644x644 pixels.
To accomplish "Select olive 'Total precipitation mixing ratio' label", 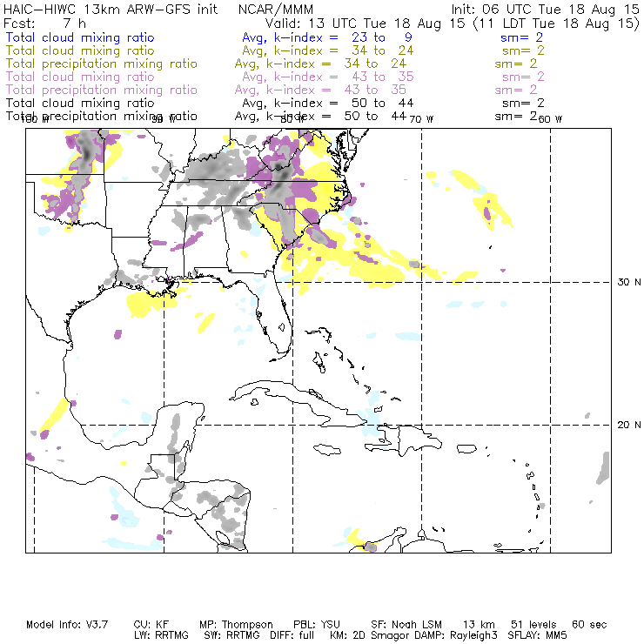I will tap(102, 64).
